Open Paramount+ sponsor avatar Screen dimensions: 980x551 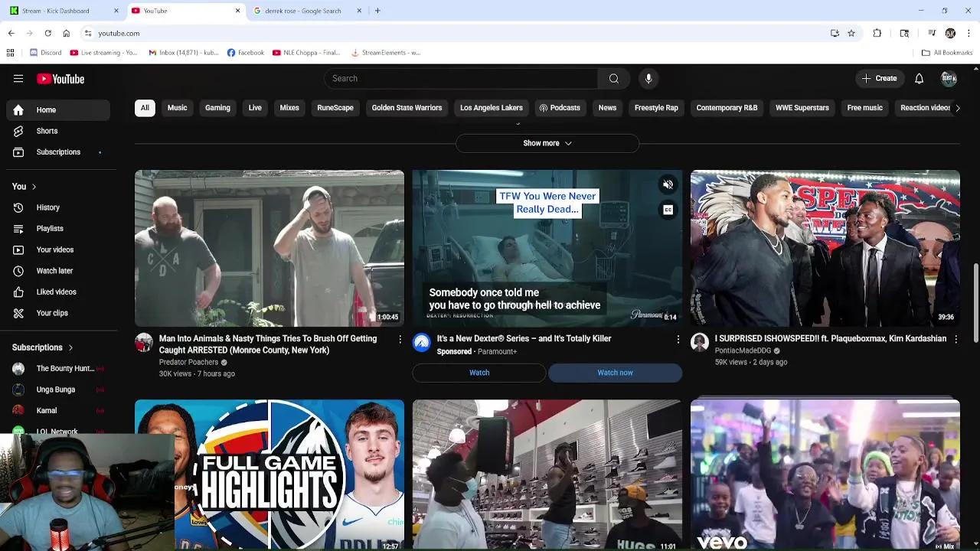tap(422, 342)
